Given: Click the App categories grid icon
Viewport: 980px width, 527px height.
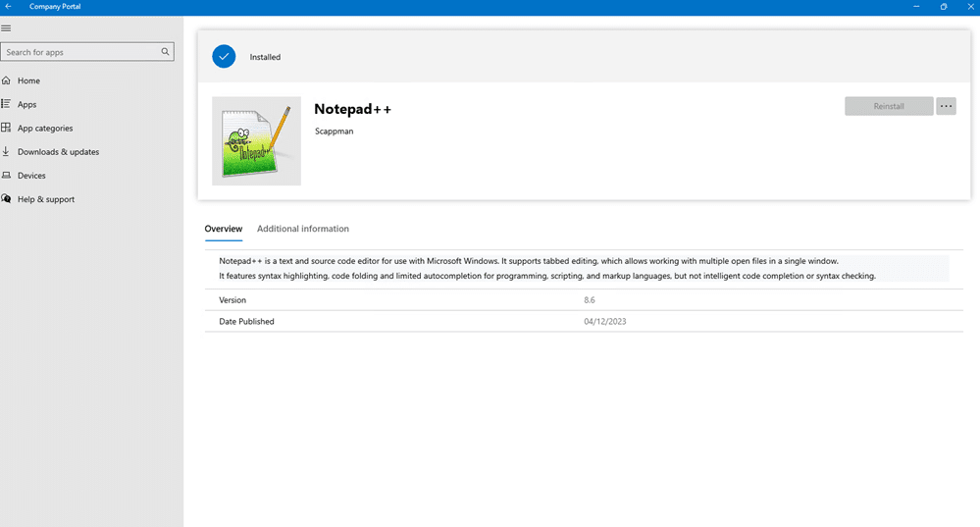Looking at the screenshot, I should 6,128.
